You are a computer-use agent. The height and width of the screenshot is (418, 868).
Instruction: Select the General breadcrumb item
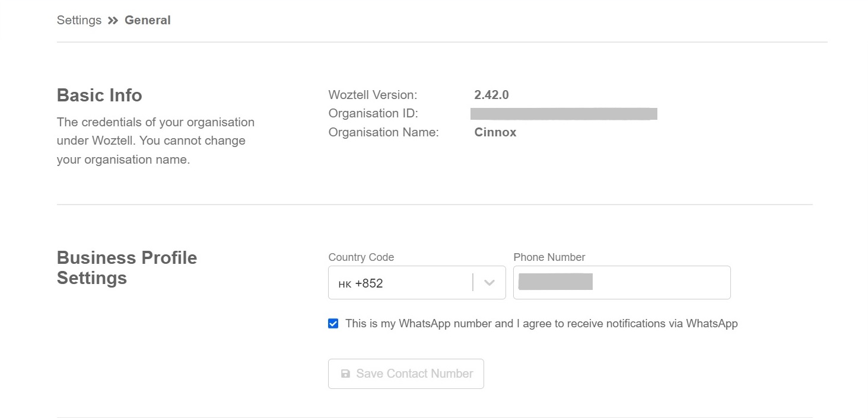(x=147, y=20)
